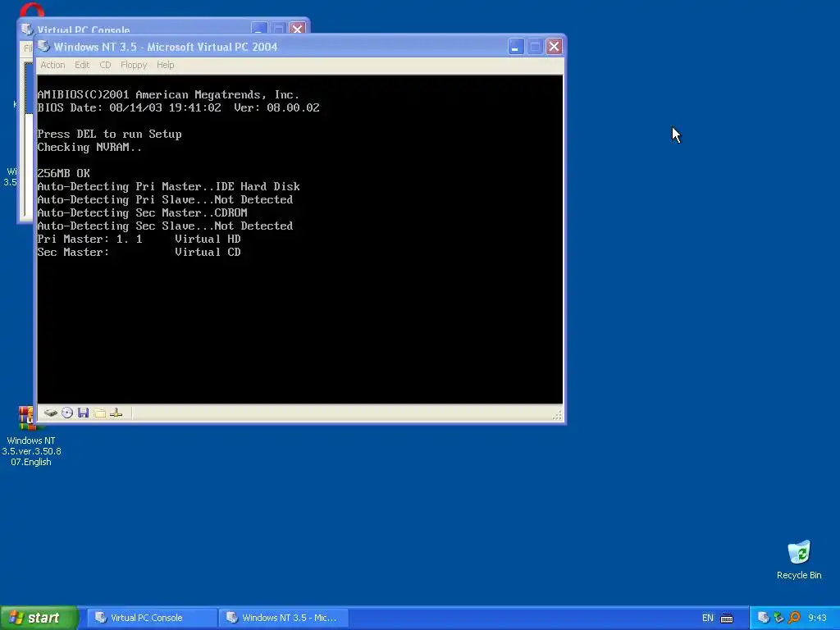Open the Floppy menu
This screenshot has width=840, height=630.
point(134,65)
